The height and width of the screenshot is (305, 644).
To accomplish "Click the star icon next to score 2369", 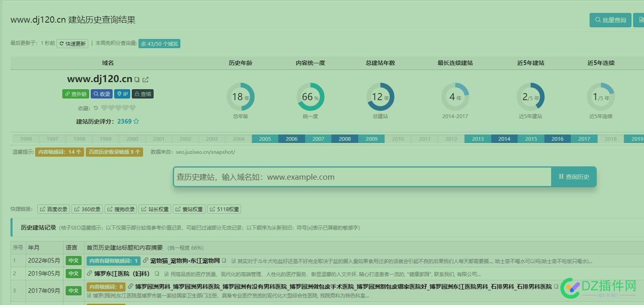I will tap(136, 121).
